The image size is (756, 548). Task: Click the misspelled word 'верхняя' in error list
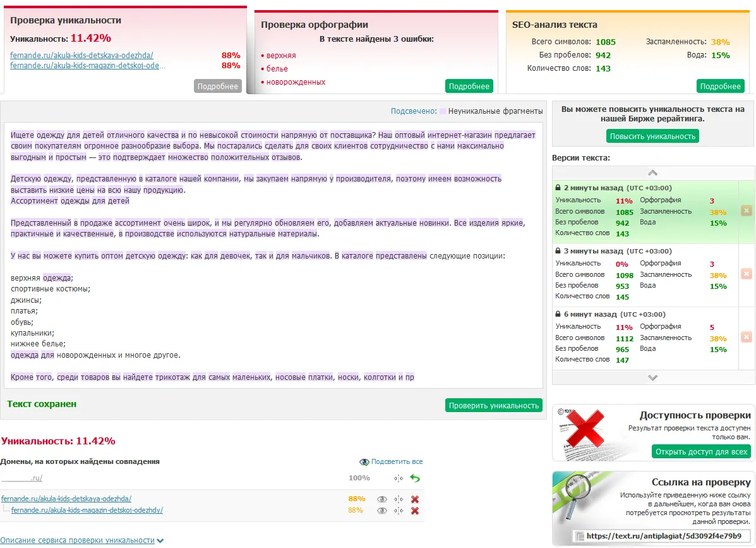click(x=281, y=56)
